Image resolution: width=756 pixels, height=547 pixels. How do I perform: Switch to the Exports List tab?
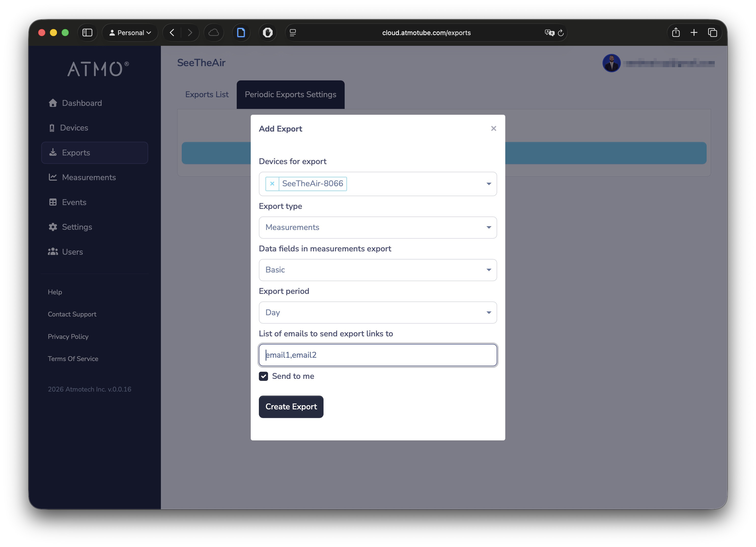click(x=207, y=95)
